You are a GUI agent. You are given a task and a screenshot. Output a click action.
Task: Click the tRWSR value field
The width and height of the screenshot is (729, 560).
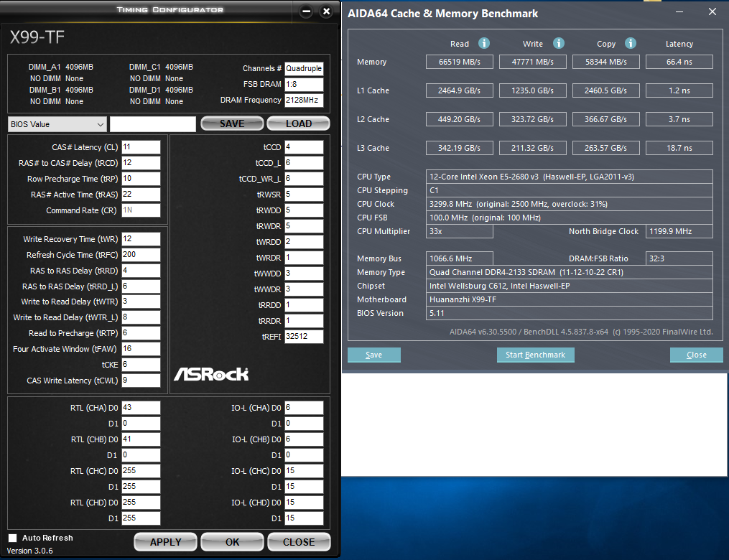point(304,195)
